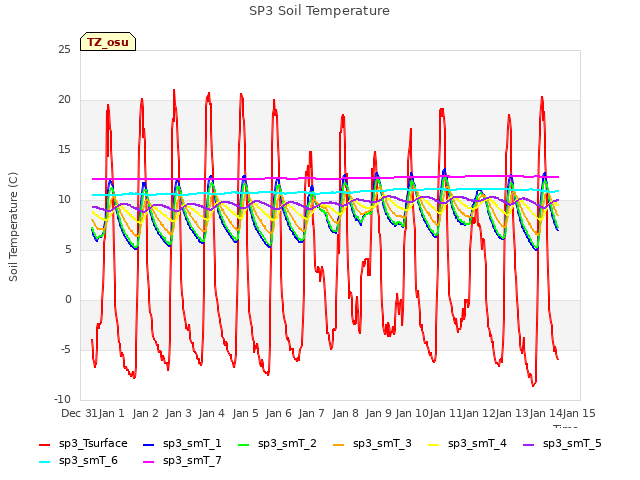Viewport: 640px width, 480px height.
Task: Select the sp3_smT_6 legend entry
Action: pos(78,461)
